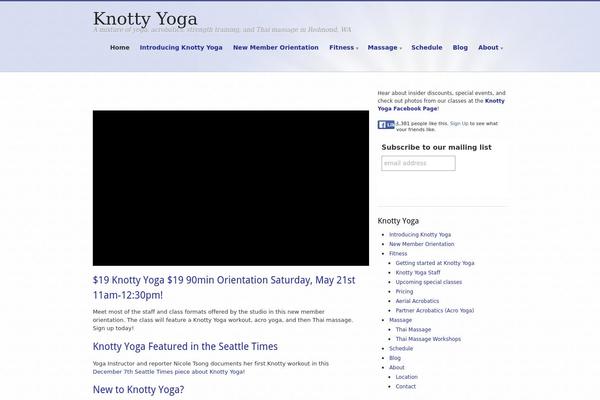This screenshot has height=400, width=600.
Task: Open Partner Acrobatics (Acro Yoga) link
Action: click(x=435, y=310)
